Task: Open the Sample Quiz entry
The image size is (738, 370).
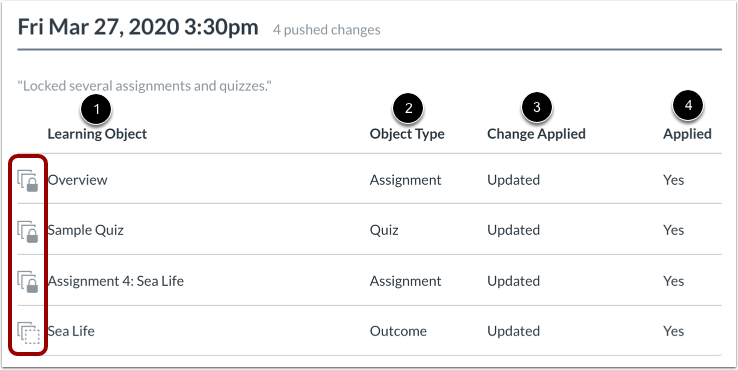Action: coord(86,230)
